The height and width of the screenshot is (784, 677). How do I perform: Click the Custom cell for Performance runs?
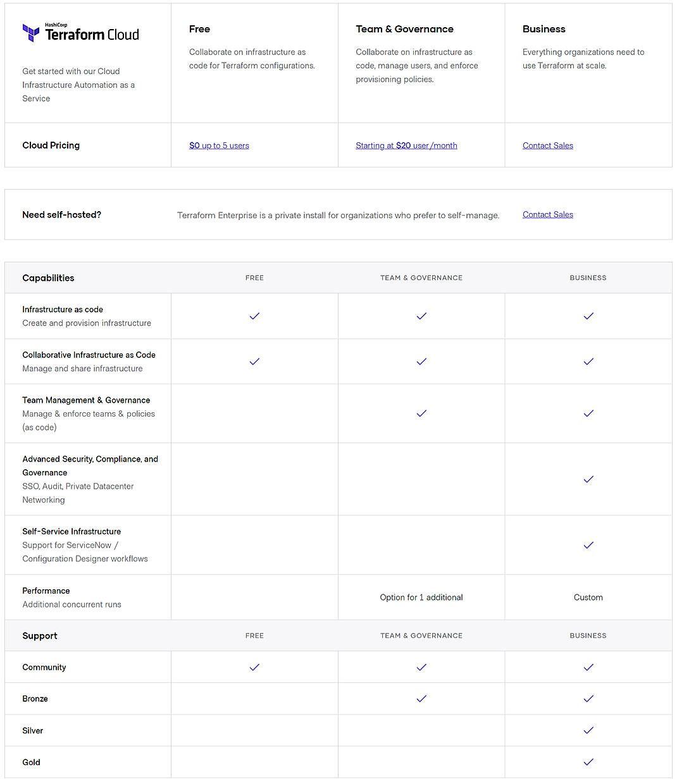pos(588,597)
